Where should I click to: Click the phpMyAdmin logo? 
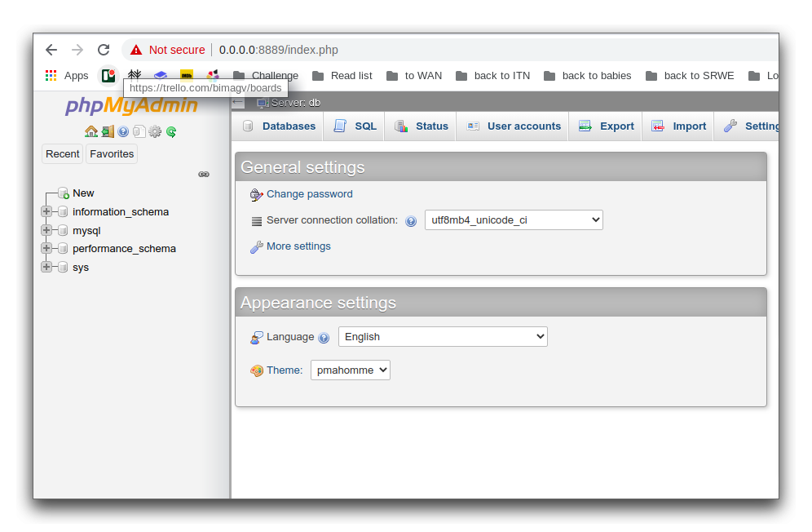click(x=131, y=105)
